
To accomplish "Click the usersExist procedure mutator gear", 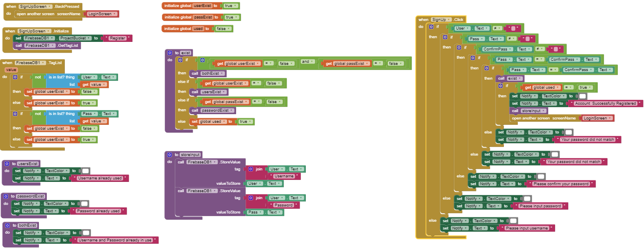I will (7, 164).
